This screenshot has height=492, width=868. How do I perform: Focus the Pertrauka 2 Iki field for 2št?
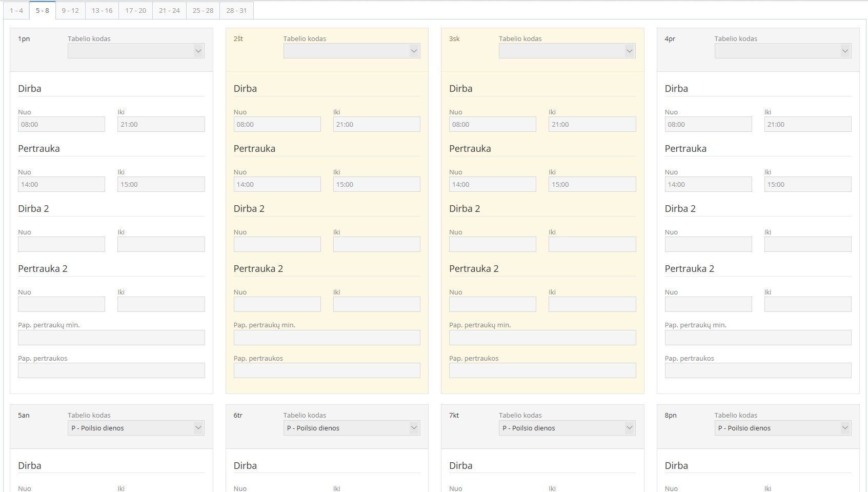coord(376,304)
